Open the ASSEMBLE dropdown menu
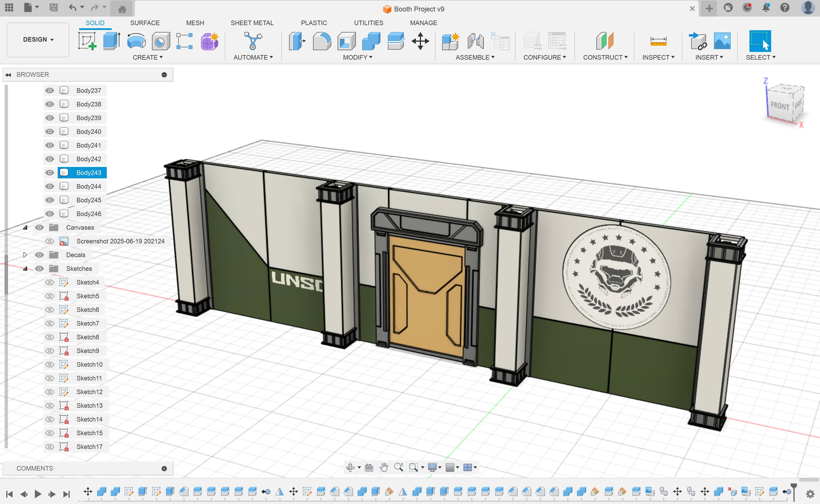820x504 pixels. 475,57
